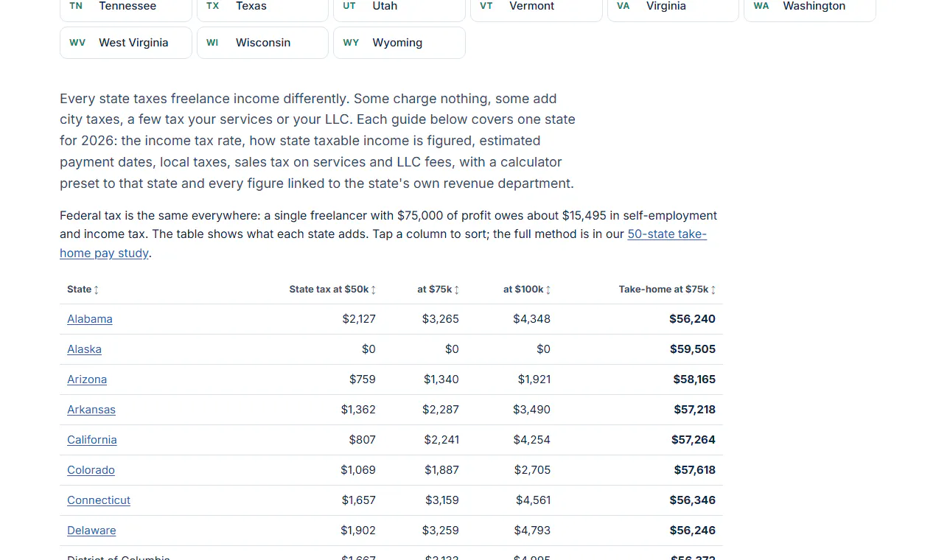
Task: Open the Virginia state guide card
Action: (x=673, y=7)
